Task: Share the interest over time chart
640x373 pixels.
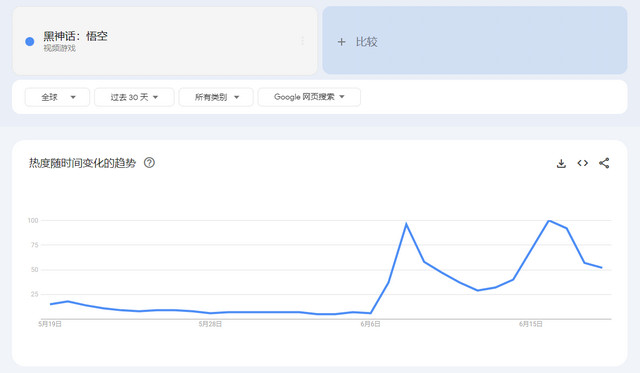Action: pos(604,163)
